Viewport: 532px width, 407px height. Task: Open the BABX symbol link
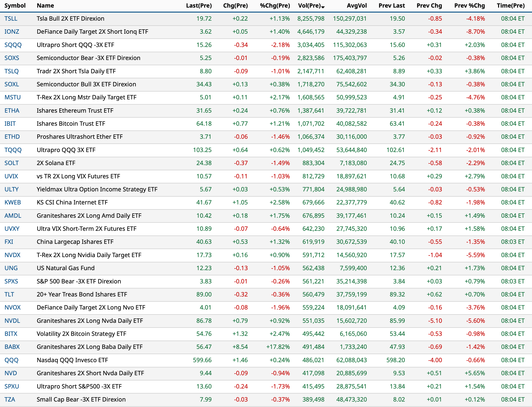12,347
